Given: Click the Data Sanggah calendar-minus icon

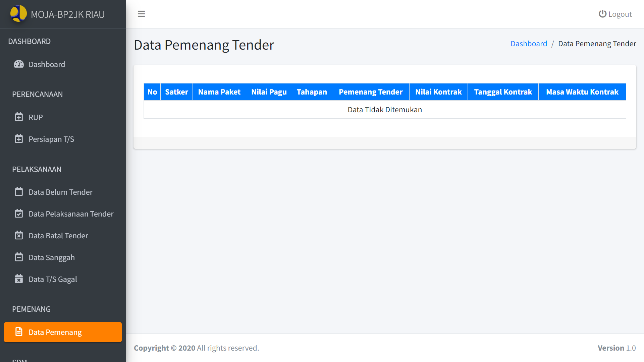Looking at the screenshot, I should [19, 257].
